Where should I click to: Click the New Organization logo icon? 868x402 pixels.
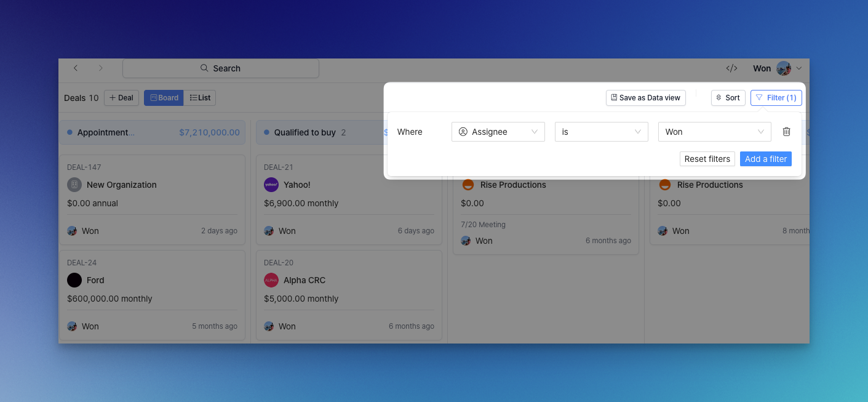(74, 185)
